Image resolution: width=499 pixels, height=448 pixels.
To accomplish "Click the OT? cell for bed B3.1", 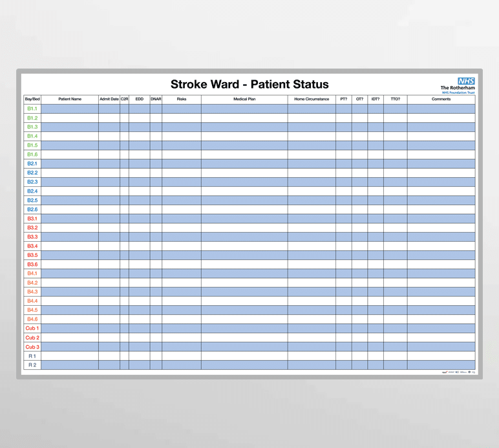I will [x=359, y=219].
